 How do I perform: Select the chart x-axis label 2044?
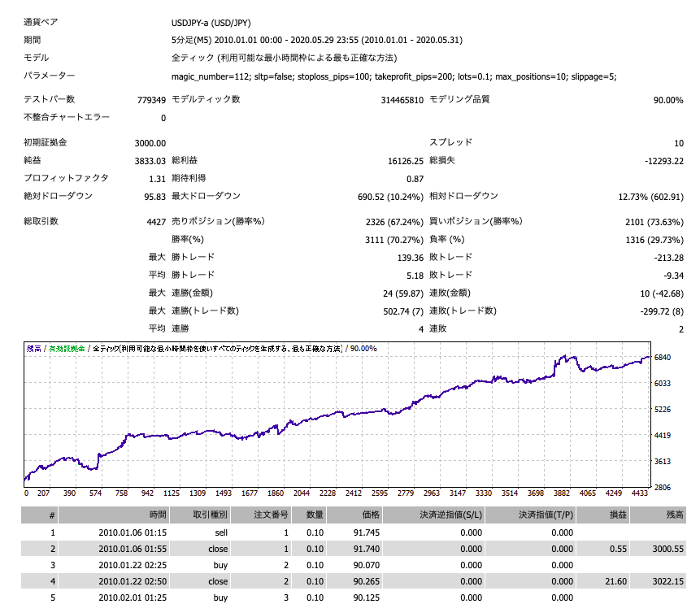click(x=302, y=493)
